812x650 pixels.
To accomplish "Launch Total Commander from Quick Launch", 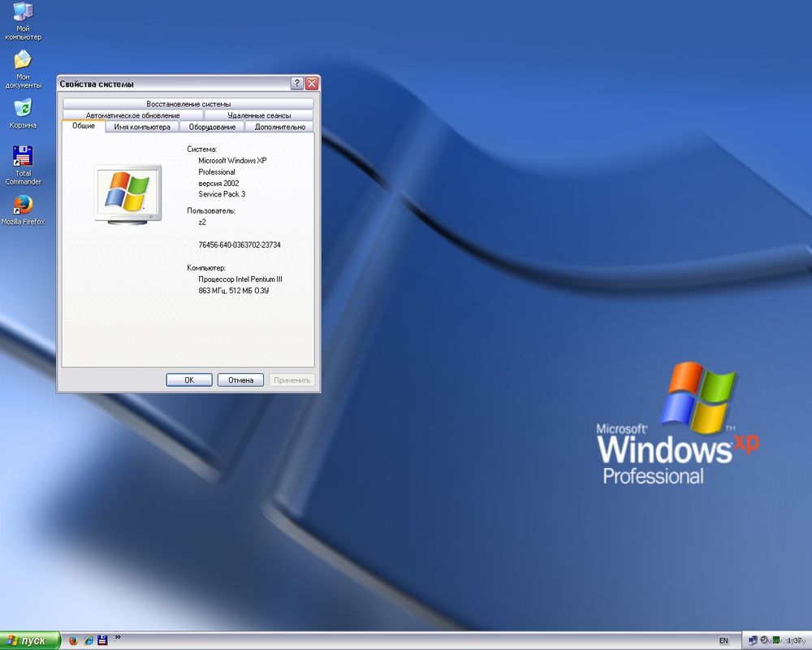I will click(102, 640).
